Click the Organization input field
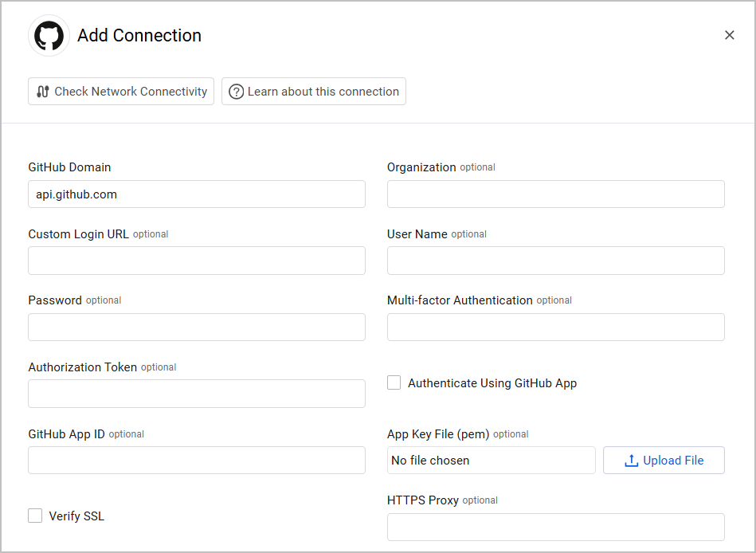The width and height of the screenshot is (756, 553). [x=555, y=194]
